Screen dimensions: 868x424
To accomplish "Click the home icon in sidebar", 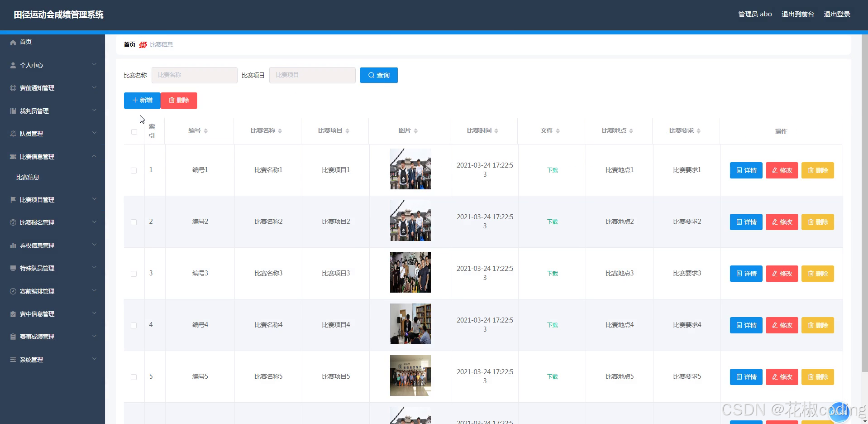I will [x=13, y=42].
